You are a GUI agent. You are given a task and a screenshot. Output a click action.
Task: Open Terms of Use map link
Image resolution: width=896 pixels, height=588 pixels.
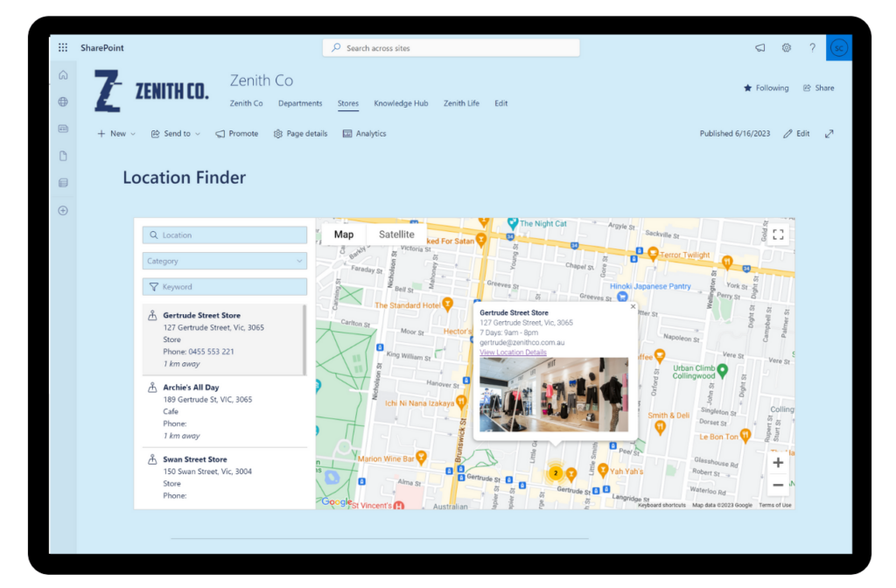[x=774, y=505]
